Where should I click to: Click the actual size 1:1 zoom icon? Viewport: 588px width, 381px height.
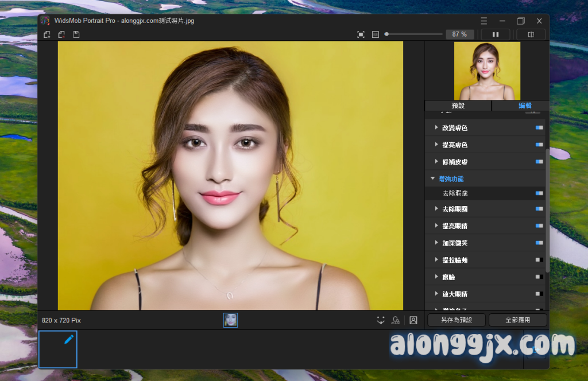[376, 34]
